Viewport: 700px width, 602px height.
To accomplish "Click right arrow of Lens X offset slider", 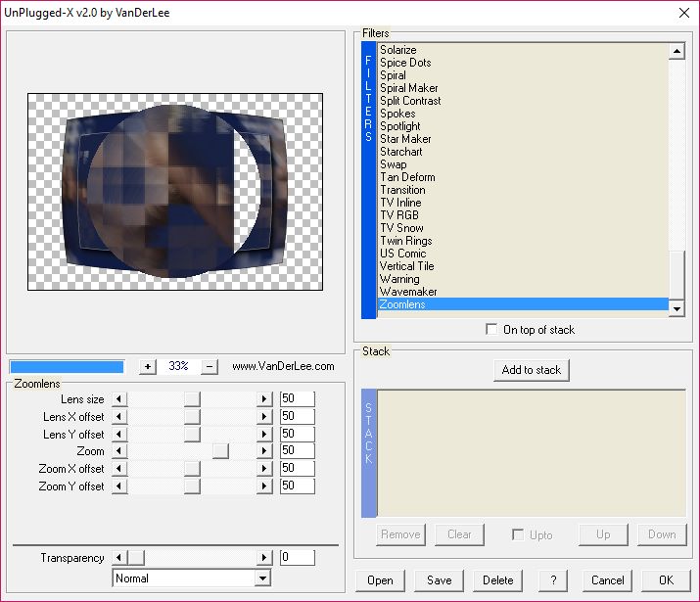I will (264, 416).
